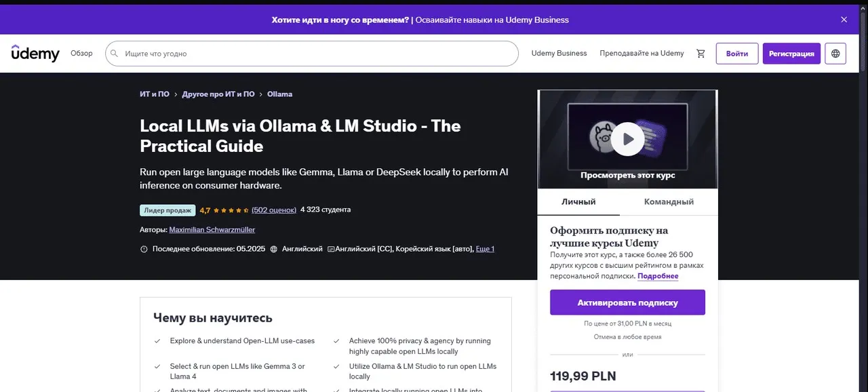This screenshot has height=392, width=868.
Task: Click Utilize Ollama & LM Studio item
Action: (x=422, y=371)
